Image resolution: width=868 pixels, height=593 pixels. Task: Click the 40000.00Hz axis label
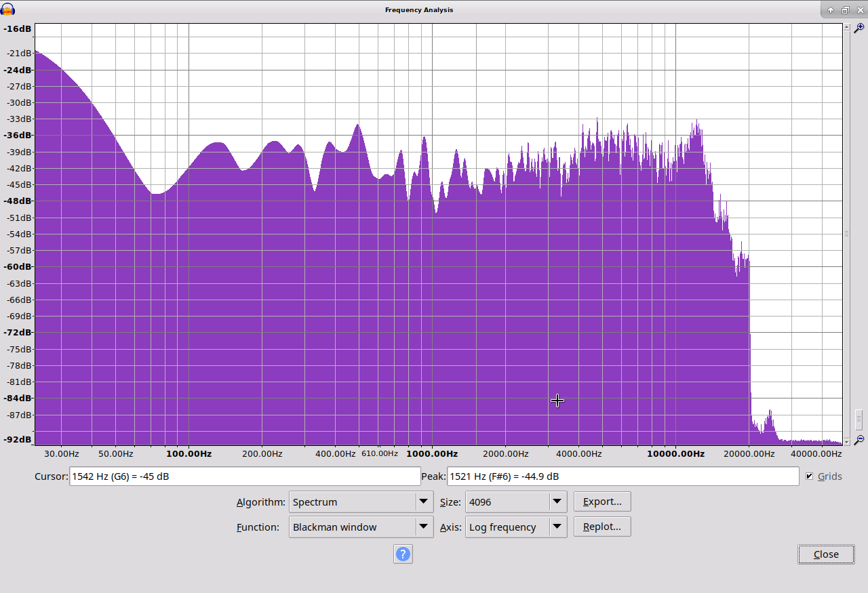pos(816,453)
